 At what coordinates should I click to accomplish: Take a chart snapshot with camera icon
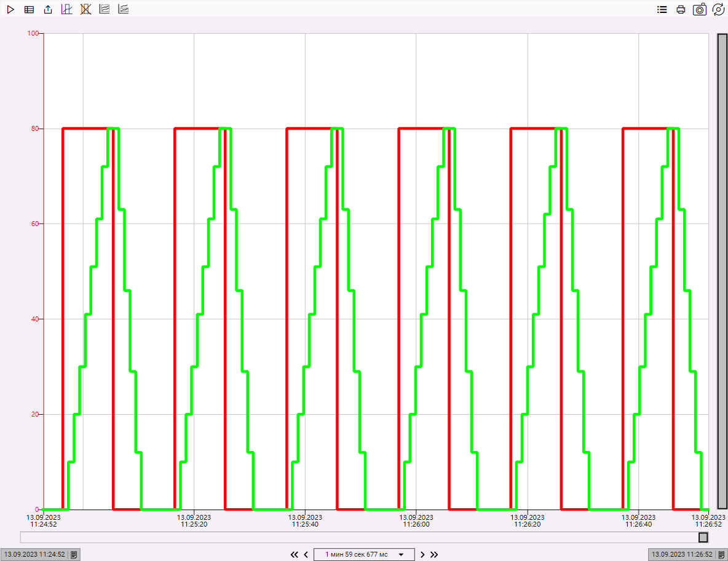click(700, 9)
